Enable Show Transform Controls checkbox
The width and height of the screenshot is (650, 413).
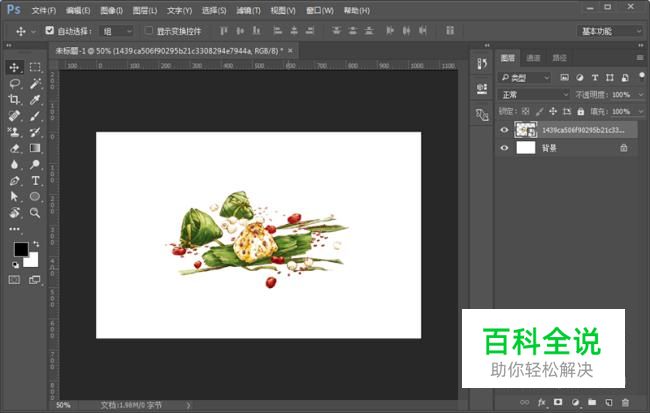click(148, 30)
